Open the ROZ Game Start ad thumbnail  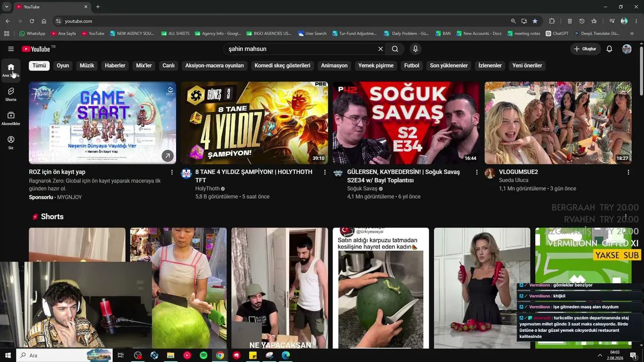pyautogui.click(x=103, y=123)
